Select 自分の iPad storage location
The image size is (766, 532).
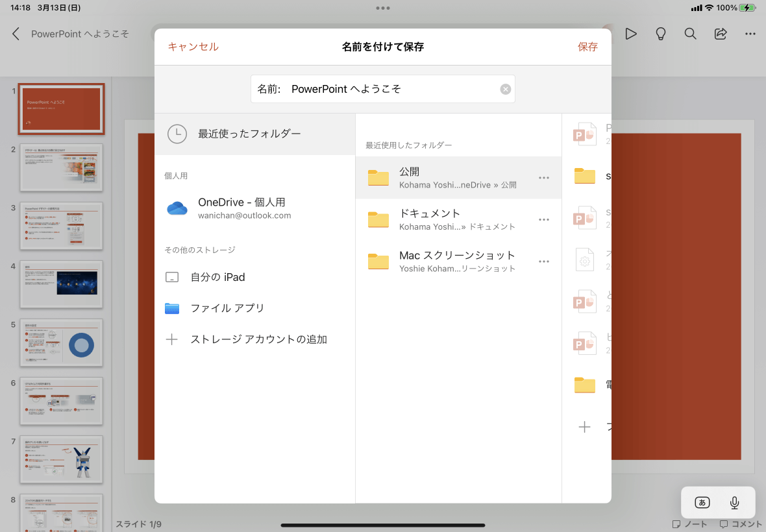coord(254,277)
